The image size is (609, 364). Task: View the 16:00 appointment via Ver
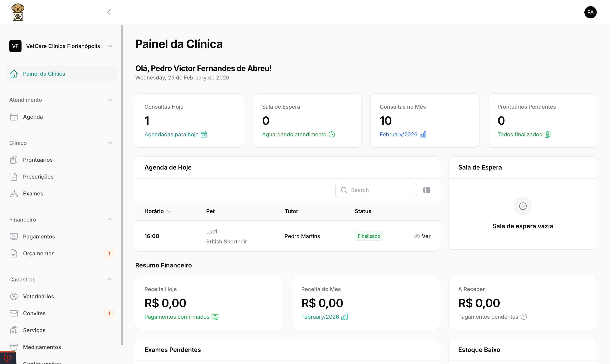pos(422,236)
